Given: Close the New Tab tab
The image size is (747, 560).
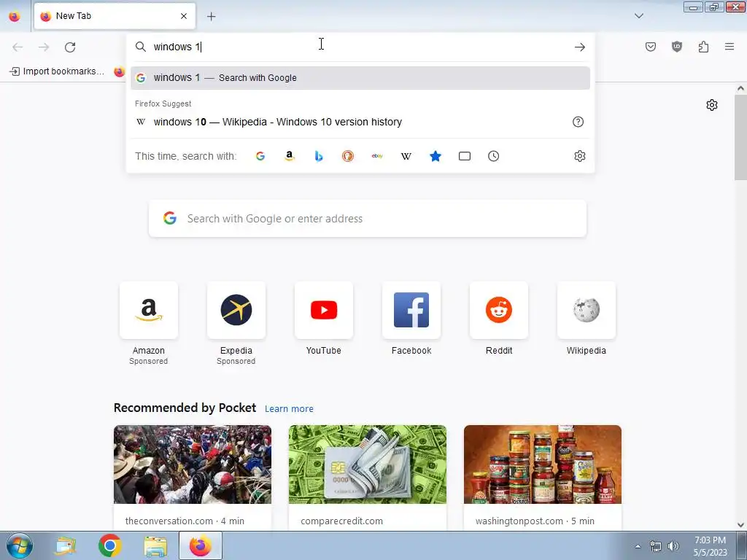Looking at the screenshot, I should point(184,16).
